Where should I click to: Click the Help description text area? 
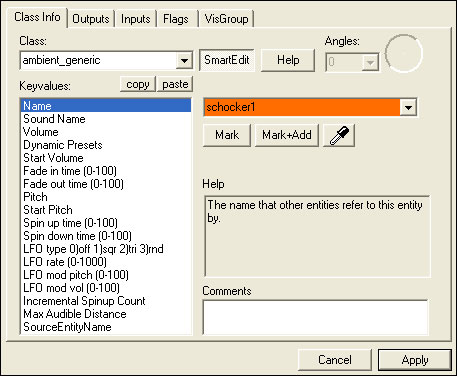pos(317,237)
